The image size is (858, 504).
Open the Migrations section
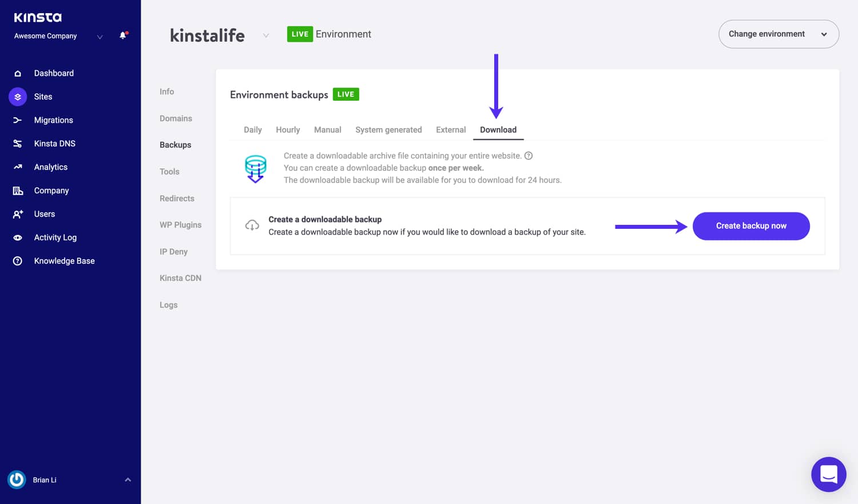pyautogui.click(x=54, y=120)
